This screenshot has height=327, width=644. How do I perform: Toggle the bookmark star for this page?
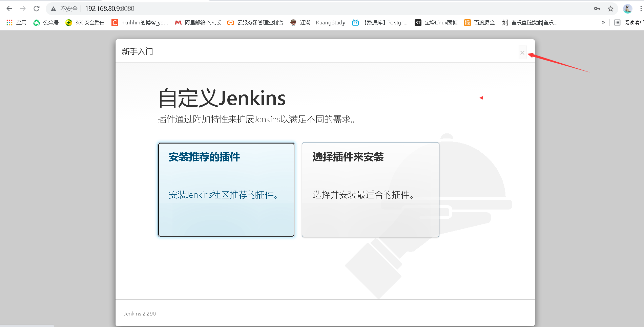pos(611,8)
